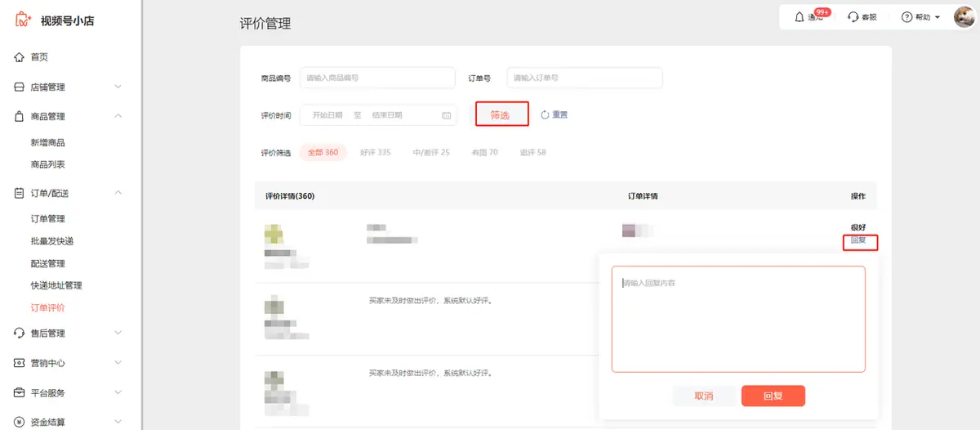The width and height of the screenshot is (980, 430).
Task: Click the 很好 rating text
Action: 858,227
